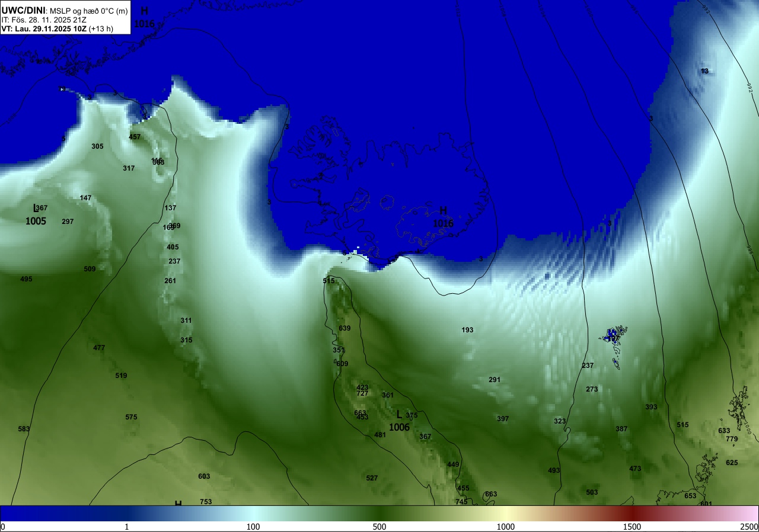Select the 'VT: Lau. 29.11.2025 10Z' valid time line

tap(57, 28)
